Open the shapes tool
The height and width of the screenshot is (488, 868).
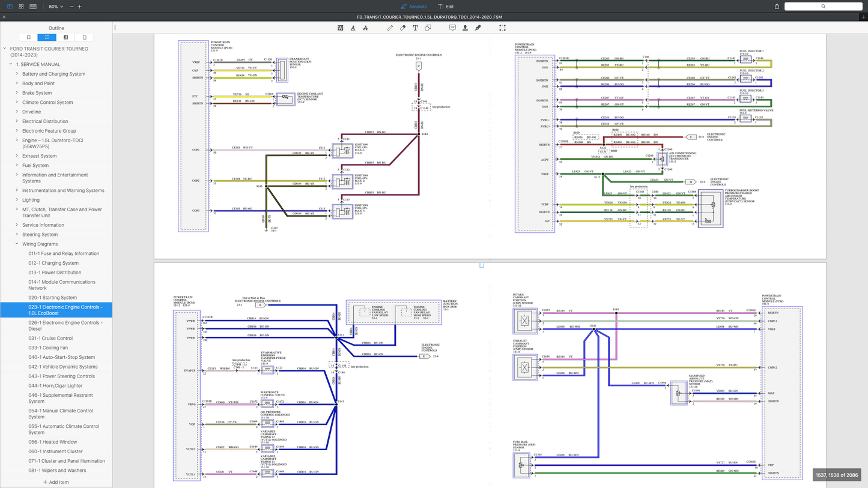[428, 28]
